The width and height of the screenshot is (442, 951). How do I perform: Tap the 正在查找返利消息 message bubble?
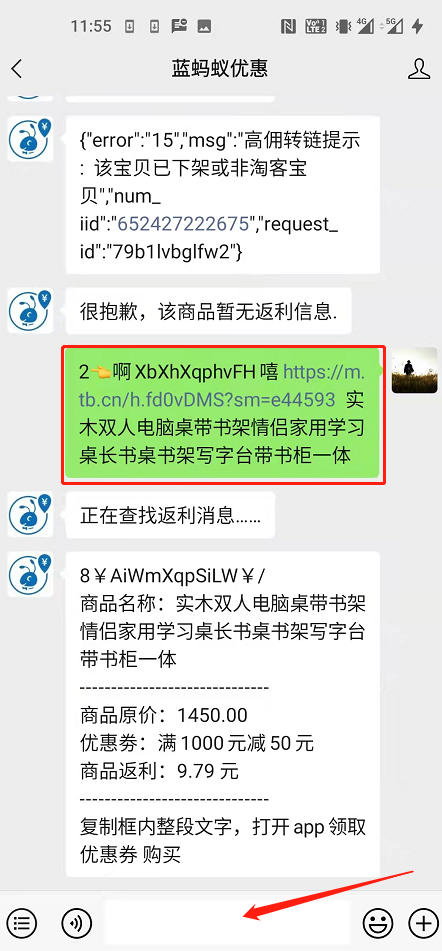click(x=170, y=516)
